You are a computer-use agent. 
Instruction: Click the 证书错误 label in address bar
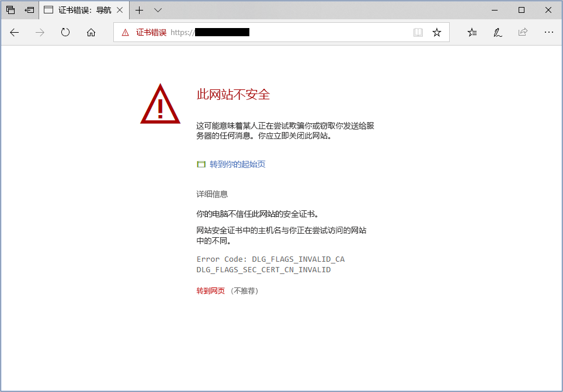click(151, 32)
